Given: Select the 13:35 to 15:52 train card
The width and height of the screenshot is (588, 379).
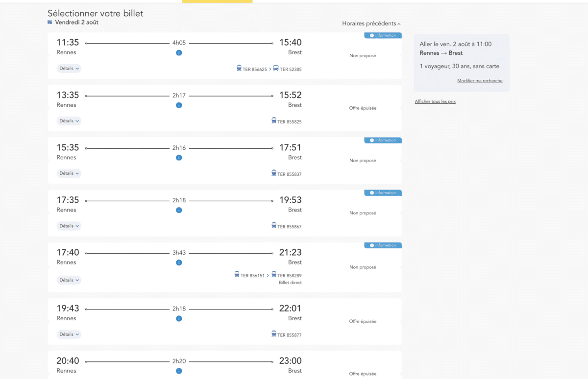Looking at the screenshot, I should point(224,108).
